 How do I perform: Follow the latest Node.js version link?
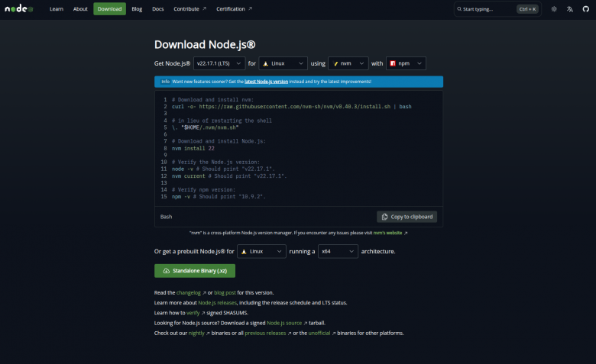(x=266, y=82)
